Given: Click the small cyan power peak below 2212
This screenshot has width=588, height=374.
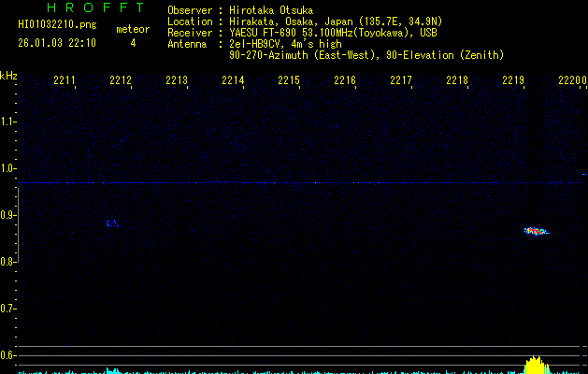Looking at the screenshot, I should [112, 370].
